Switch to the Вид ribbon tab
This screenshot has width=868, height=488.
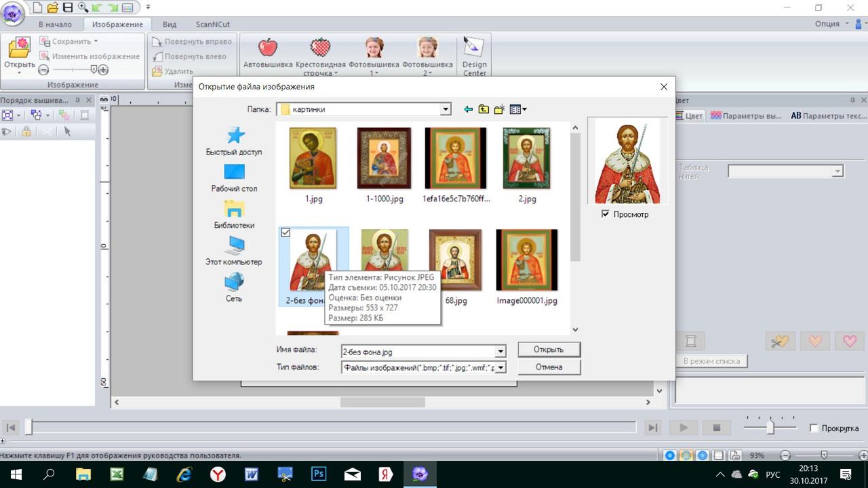tap(170, 24)
